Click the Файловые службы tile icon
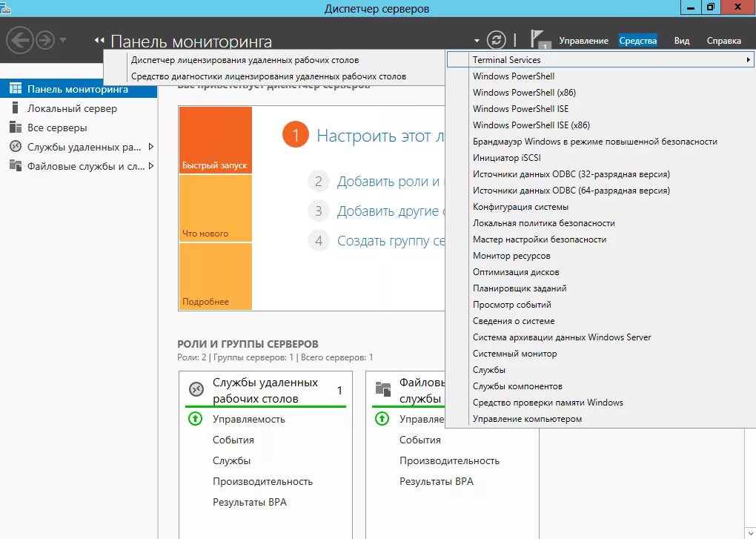The height and width of the screenshot is (539, 756). (x=383, y=388)
